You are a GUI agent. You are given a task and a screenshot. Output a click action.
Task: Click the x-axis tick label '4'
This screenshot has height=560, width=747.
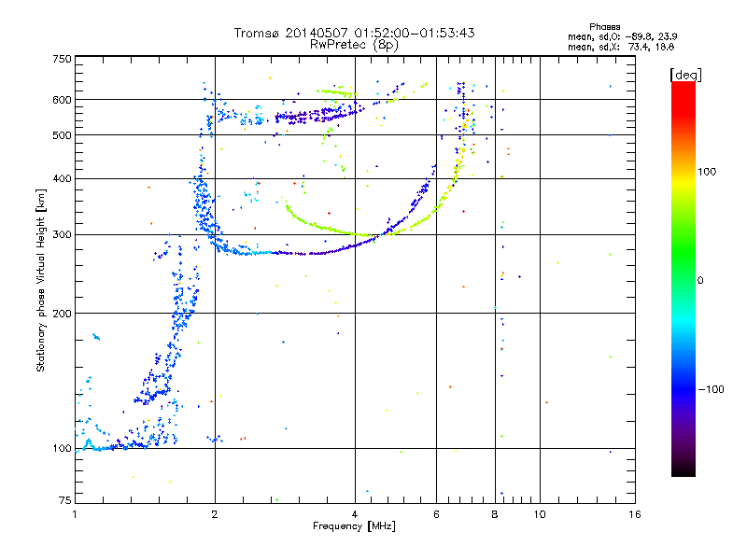[355, 514]
